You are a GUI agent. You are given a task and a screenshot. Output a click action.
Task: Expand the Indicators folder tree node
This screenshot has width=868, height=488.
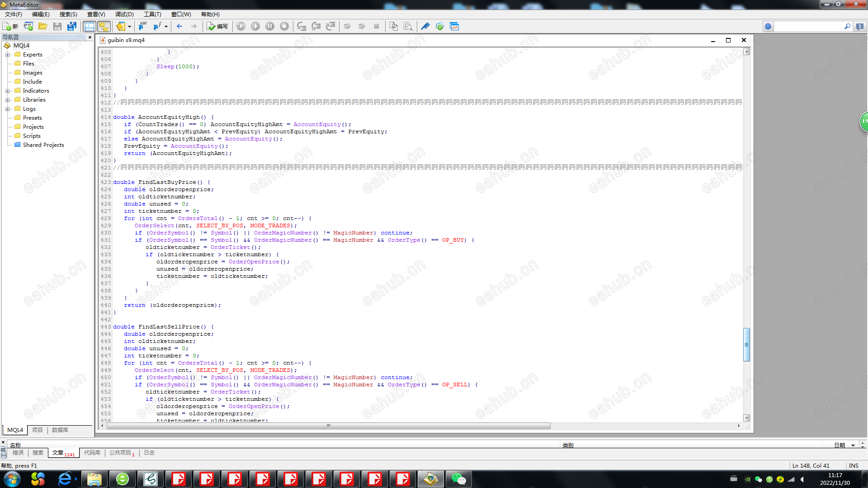[x=7, y=91]
